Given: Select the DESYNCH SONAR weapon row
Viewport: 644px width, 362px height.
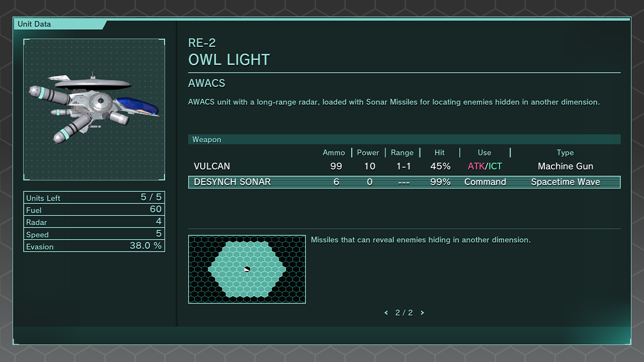Looking at the screenshot, I should point(404,182).
